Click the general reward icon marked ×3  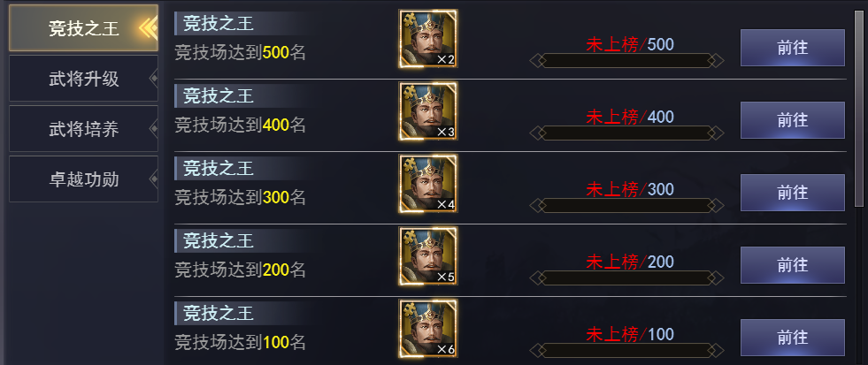(x=428, y=111)
